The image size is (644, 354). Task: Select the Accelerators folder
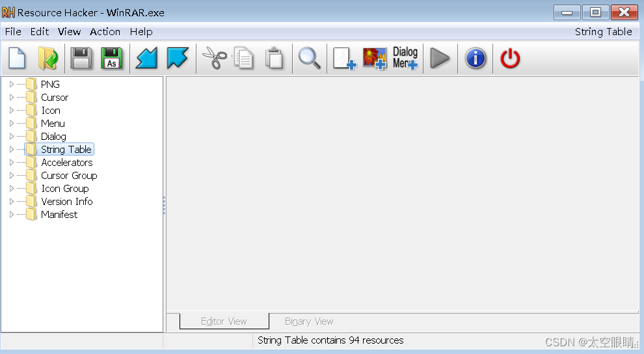point(60,162)
